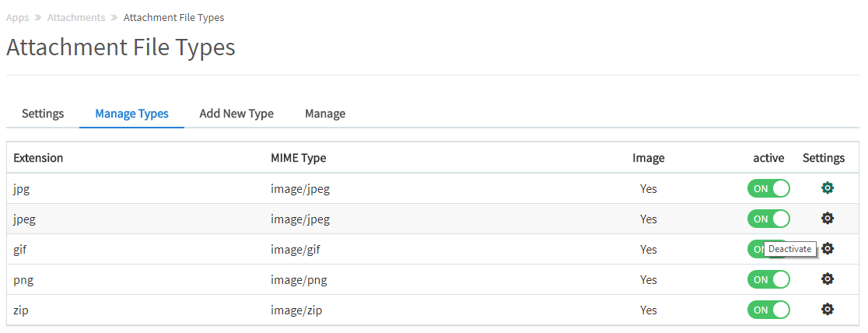Viewport: 868px width, 333px height.
Task: Open settings gear for jpg extension
Action: coord(828,188)
